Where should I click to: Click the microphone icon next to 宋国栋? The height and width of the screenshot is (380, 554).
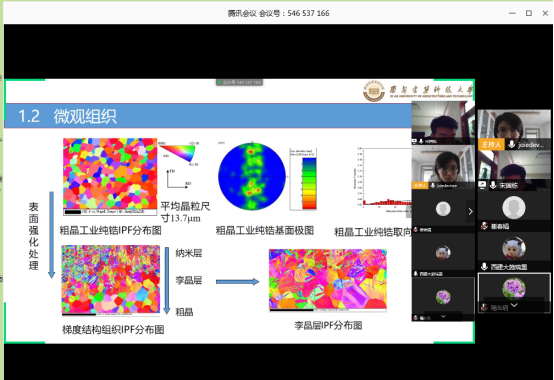493,185
